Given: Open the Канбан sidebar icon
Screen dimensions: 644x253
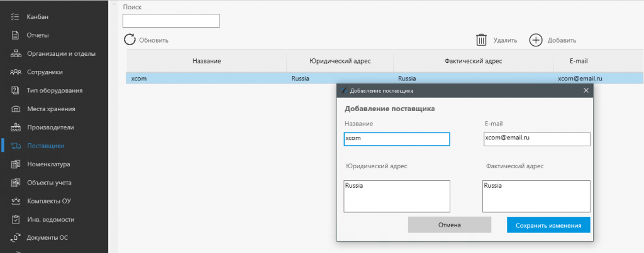Looking at the screenshot, I should coord(15,17).
